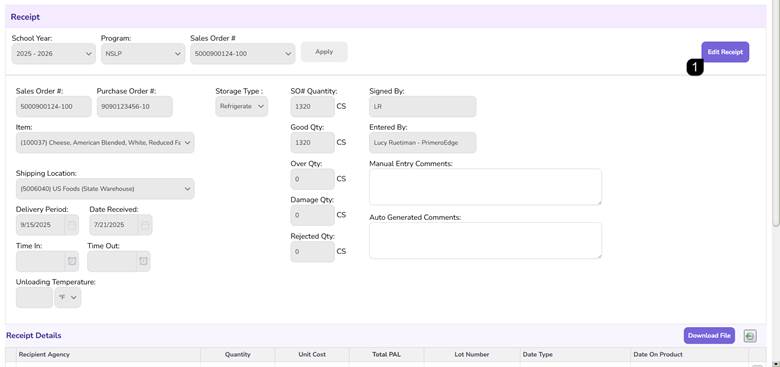The height and width of the screenshot is (367, 780).
Task: Open the Date Received calendar icon
Action: (145, 225)
